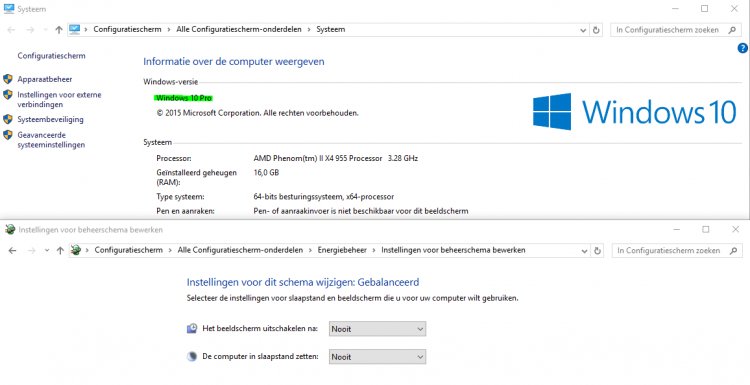Refresh the beheerschema window address bar

(x=597, y=251)
